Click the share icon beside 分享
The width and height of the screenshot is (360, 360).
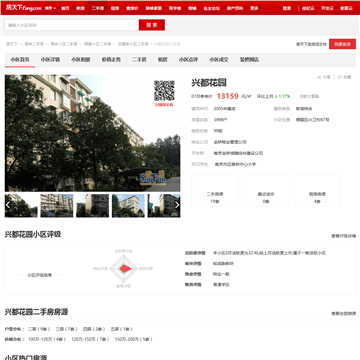319,77
